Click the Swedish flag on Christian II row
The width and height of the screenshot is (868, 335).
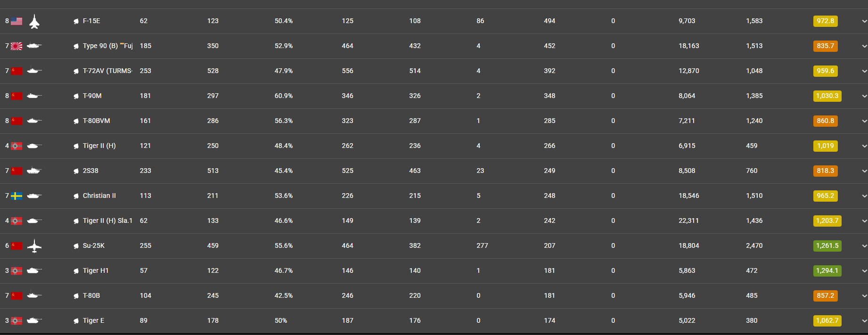click(17, 196)
